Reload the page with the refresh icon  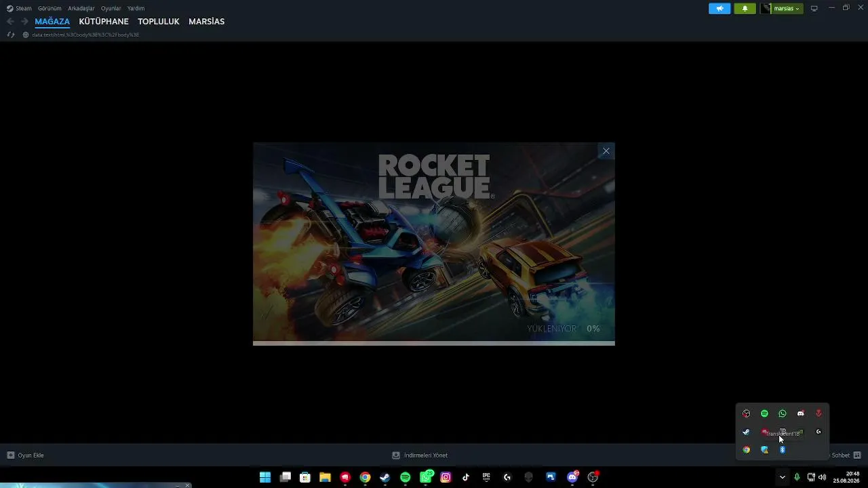(11, 35)
